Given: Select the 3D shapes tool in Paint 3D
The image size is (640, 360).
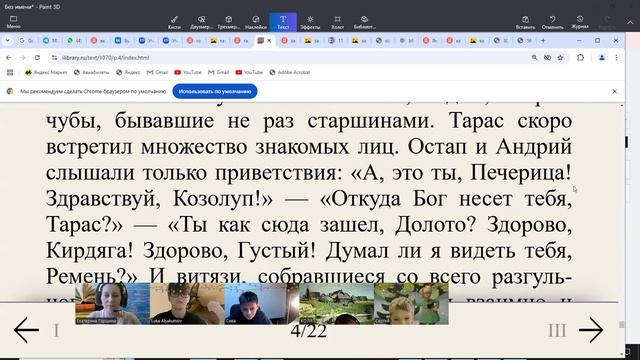Looking at the screenshot, I should (229, 22).
